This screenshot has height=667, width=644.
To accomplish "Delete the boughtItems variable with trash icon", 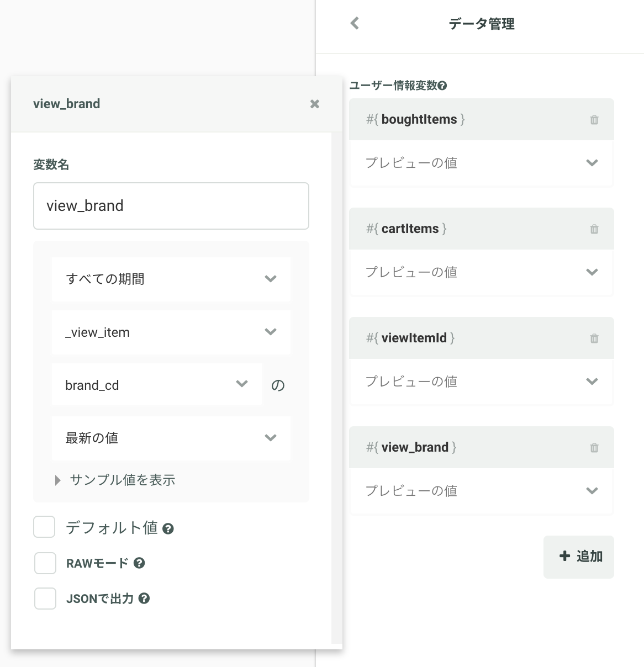I will pyautogui.click(x=594, y=120).
